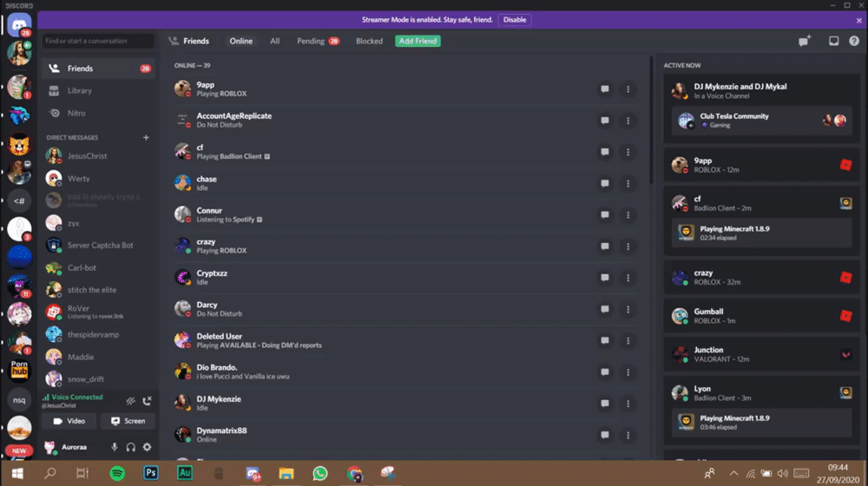The height and width of the screenshot is (486, 868).
Task: Open more options for crazy
Action: pyautogui.click(x=628, y=246)
